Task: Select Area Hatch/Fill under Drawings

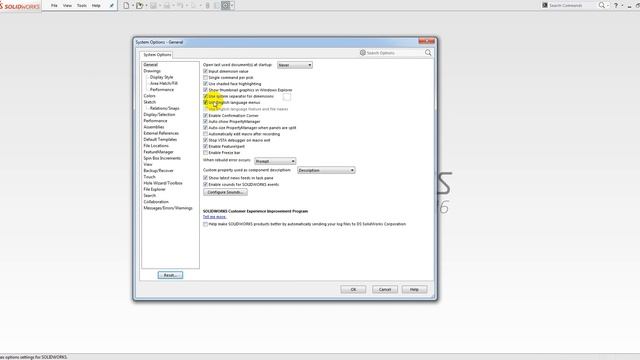Action: point(164,83)
